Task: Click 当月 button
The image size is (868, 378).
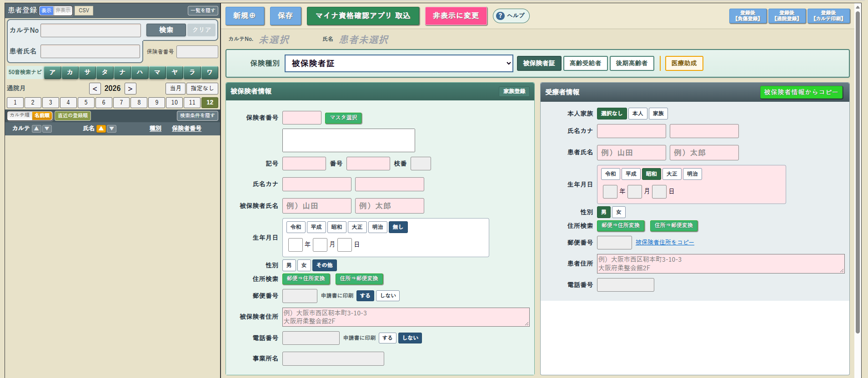Action: point(176,89)
